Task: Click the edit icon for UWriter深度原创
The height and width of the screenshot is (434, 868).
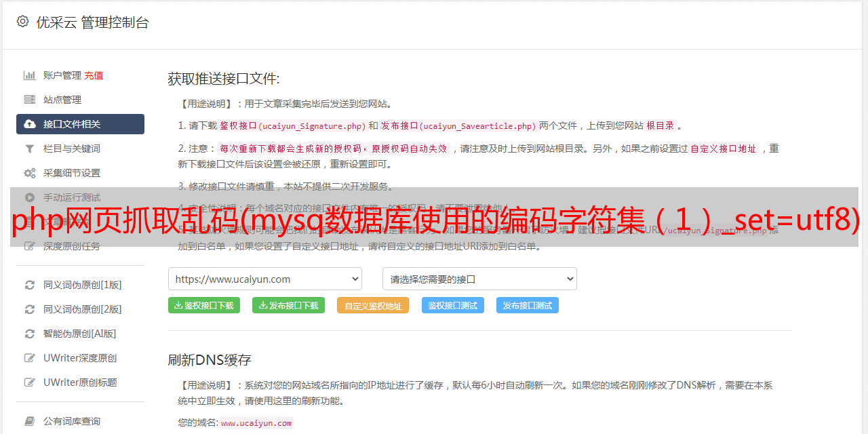Action: [30, 358]
